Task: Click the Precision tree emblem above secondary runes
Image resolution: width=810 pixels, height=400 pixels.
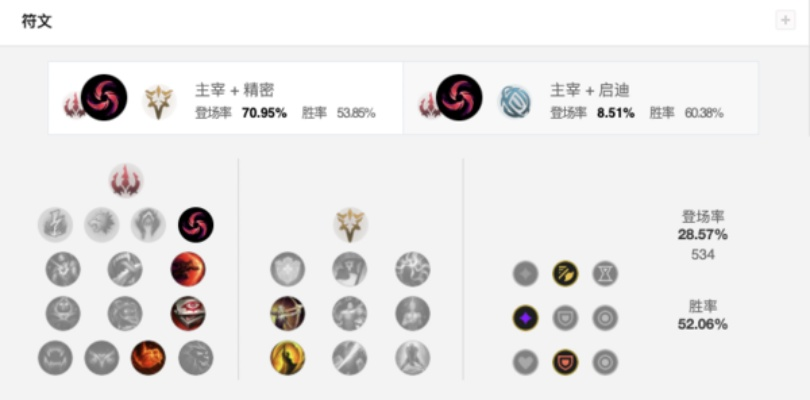Action: (350, 225)
